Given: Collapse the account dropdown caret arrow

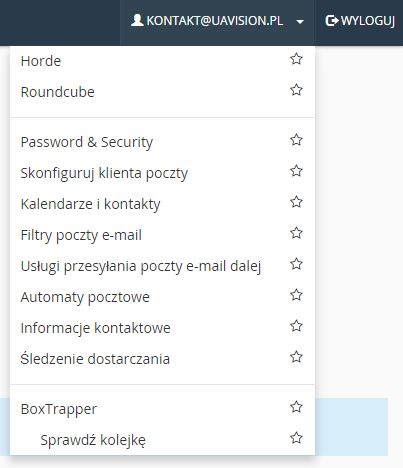Looking at the screenshot, I should click(x=300, y=22).
